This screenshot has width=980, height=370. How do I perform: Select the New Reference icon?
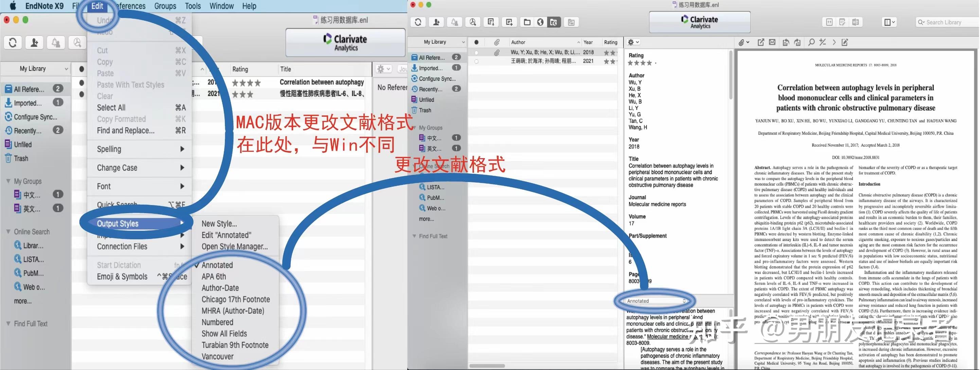tap(510, 22)
